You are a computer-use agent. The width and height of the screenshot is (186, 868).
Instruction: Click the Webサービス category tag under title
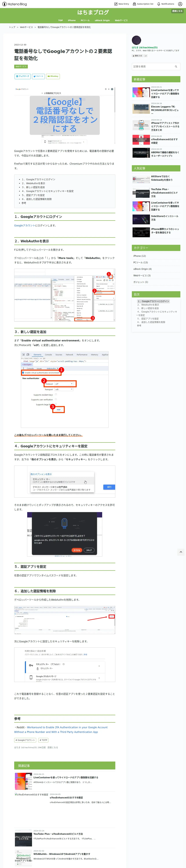(x=21, y=66)
